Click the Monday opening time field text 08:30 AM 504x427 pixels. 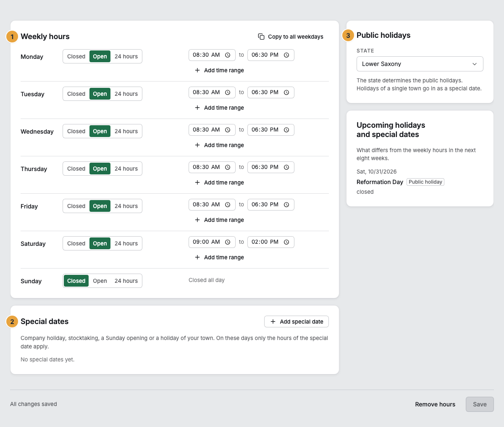(x=206, y=55)
